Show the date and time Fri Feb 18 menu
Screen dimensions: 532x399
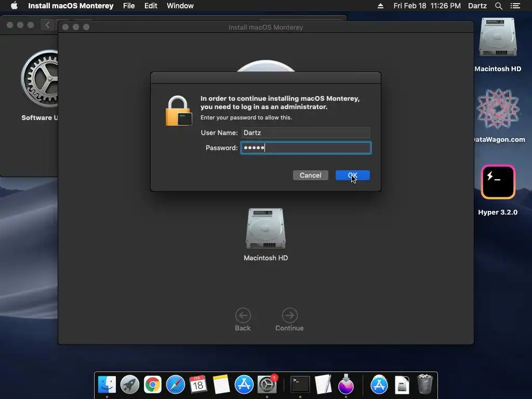427,6
